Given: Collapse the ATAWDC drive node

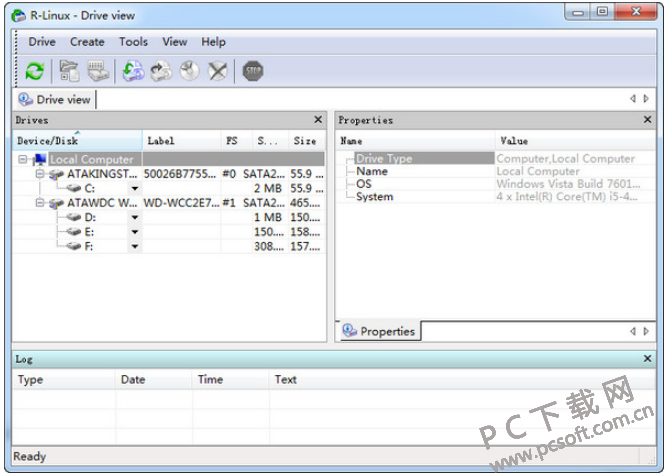Looking at the screenshot, I should click(x=40, y=203).
